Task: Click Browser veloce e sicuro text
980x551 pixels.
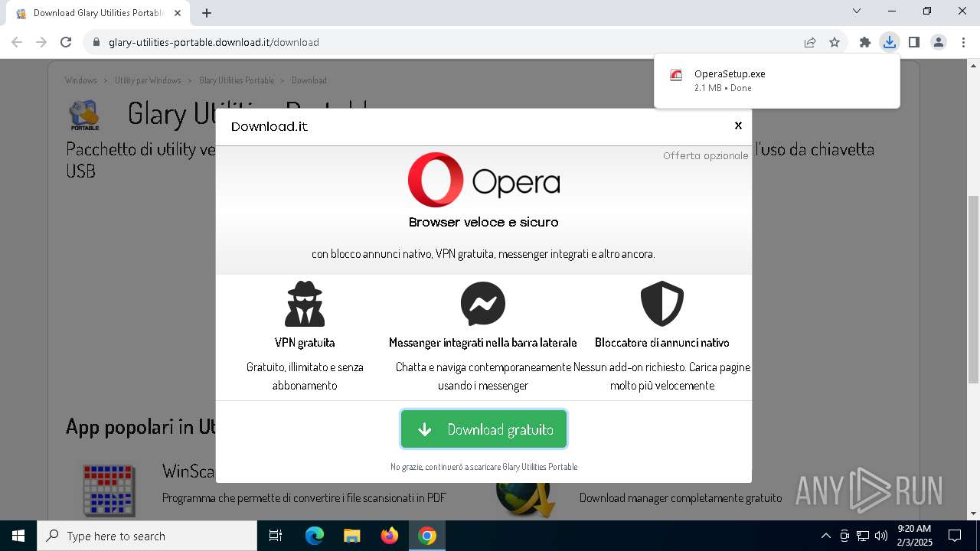Action: click(x=484, y=222)
